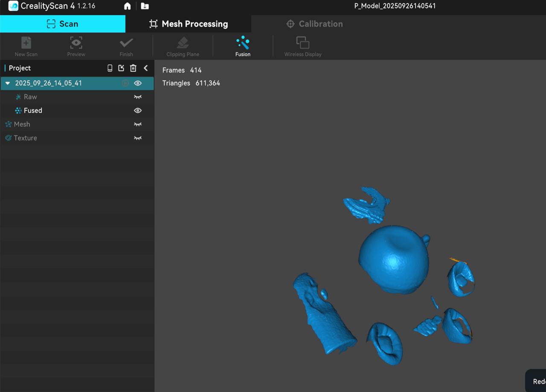The height and width of the screenshot is (392, 546).
Task: Click the export icon in Project header
Action: pos(121,68)
